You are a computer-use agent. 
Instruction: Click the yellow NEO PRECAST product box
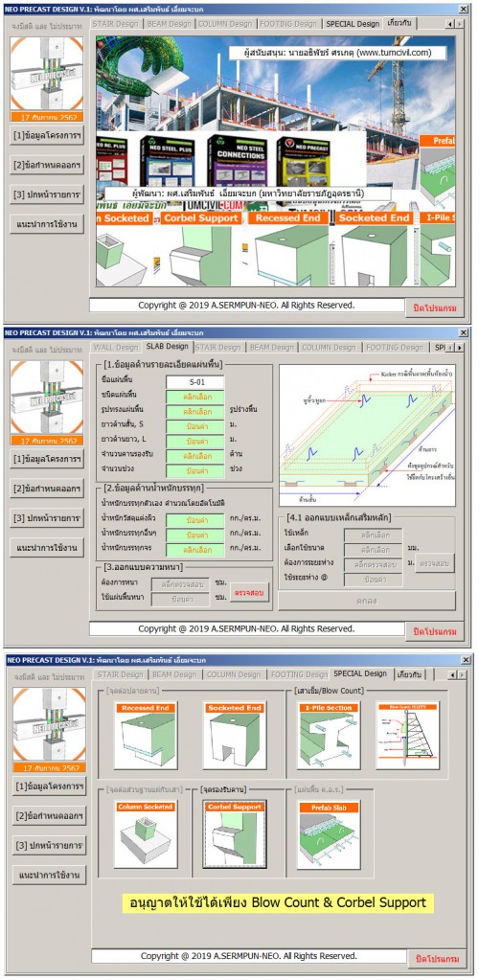304,161
